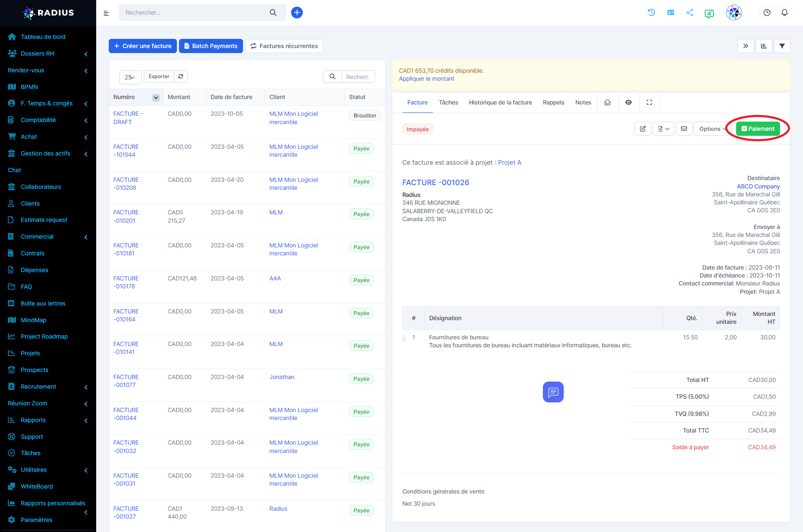
Task: Open Boîte aux lettres in sidebar
Action: pos(43,303)
